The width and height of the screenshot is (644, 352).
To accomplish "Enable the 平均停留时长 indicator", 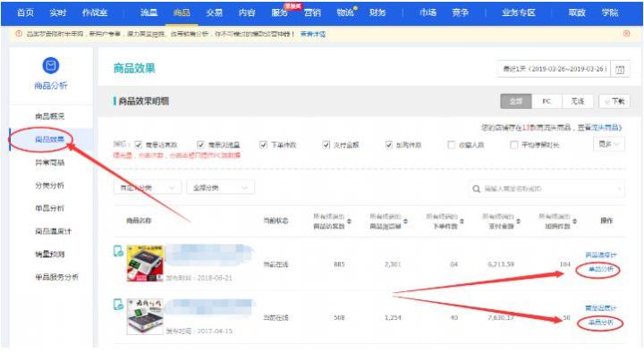I will [513, 145].
